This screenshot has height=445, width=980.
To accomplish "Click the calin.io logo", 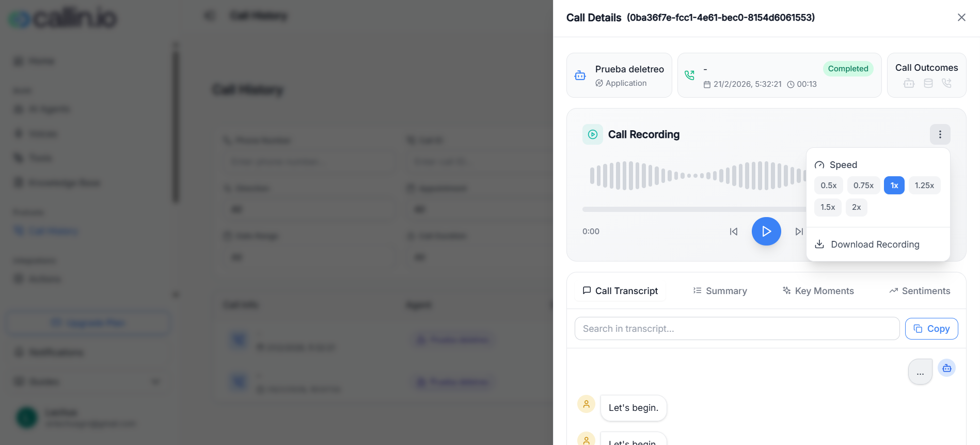I will tap(61, 18).
